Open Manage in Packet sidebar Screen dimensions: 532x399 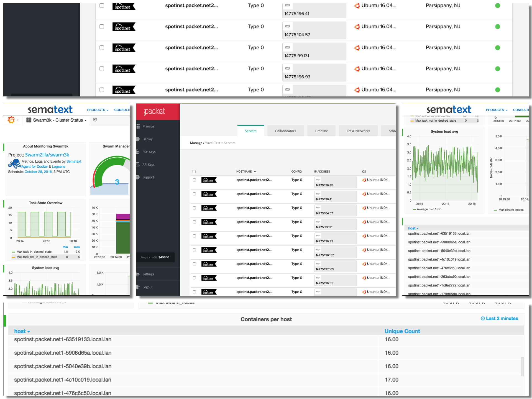[x=148, y=126]
